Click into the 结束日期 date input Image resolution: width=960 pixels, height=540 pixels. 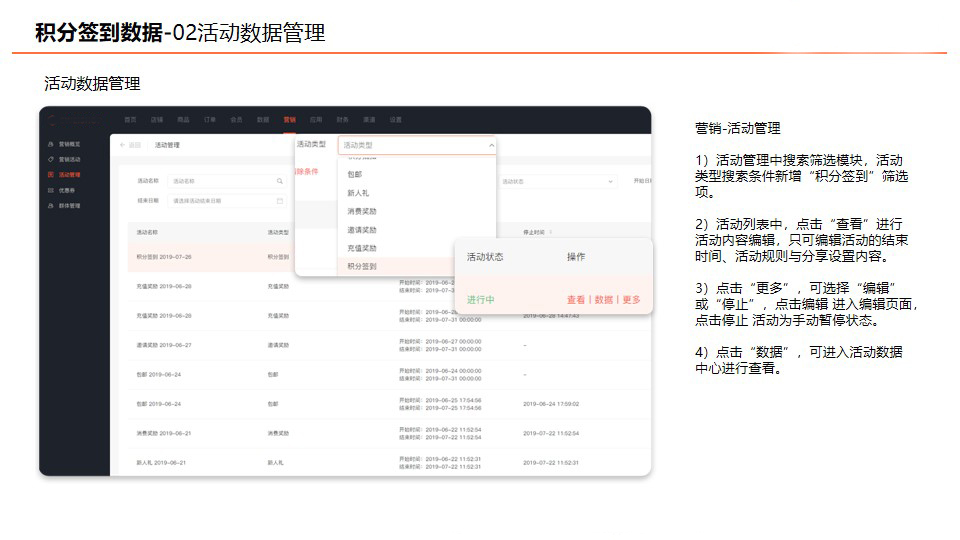pos(227,201)
